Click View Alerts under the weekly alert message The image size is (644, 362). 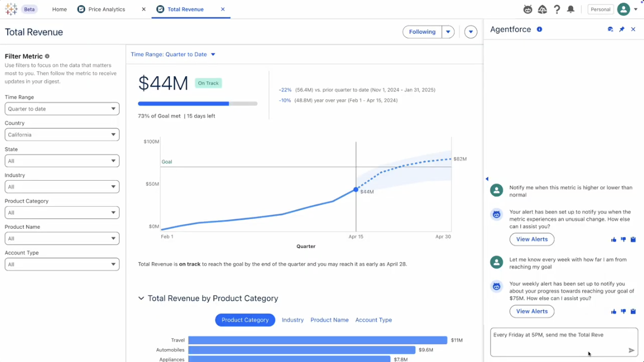[x=532, y=311]
